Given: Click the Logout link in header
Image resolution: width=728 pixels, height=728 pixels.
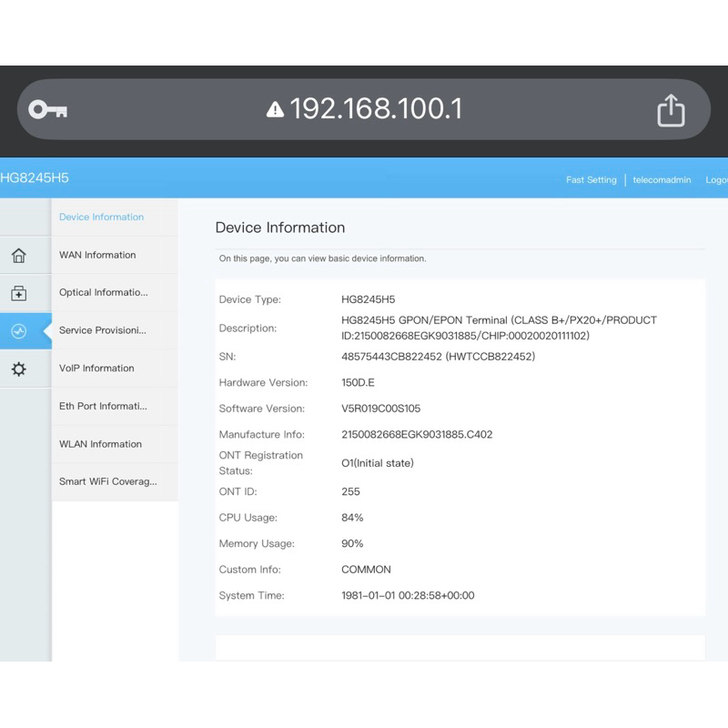Looking at the screenshot, I should (x=716, y=180).
